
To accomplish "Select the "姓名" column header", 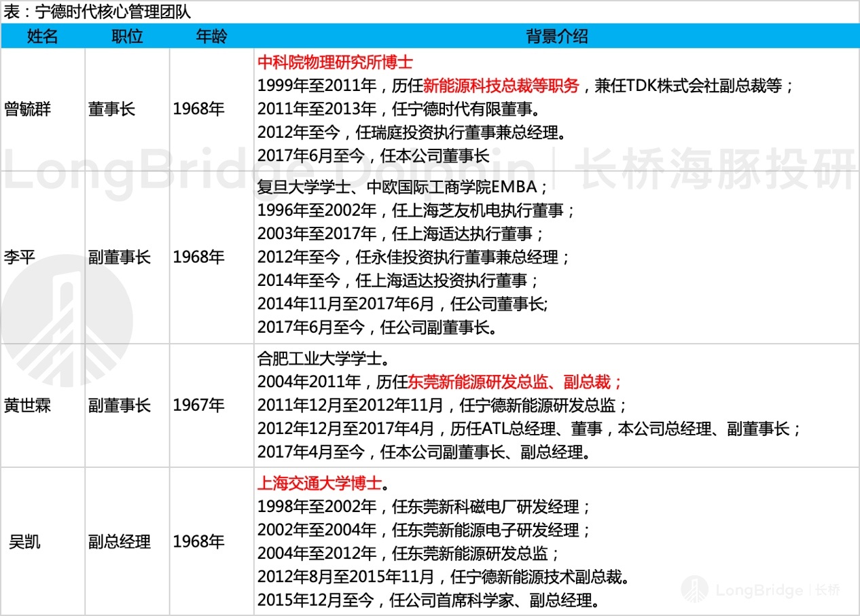I will click(x=43, y=37).
